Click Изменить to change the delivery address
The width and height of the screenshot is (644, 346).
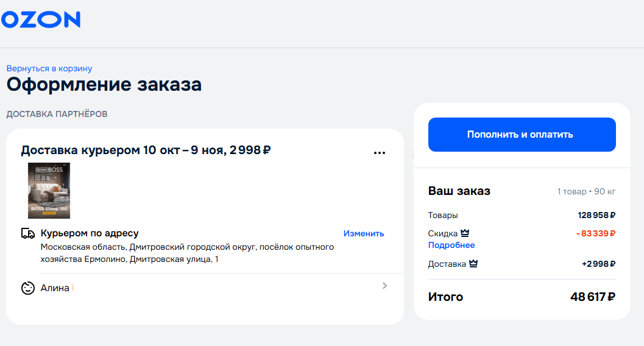coord(364,233)
